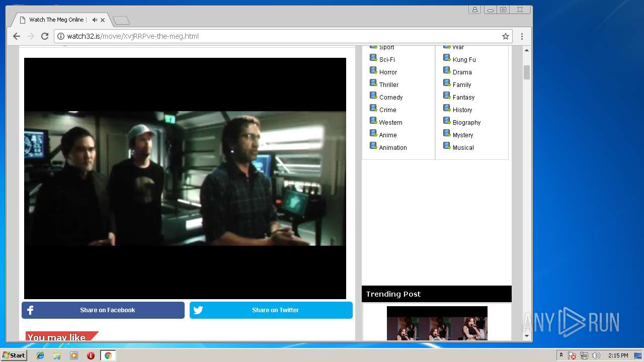This screenshot has height=362, width=644.
Task: Click the vertical scrollbar thumb
Action: pos(527,72)
